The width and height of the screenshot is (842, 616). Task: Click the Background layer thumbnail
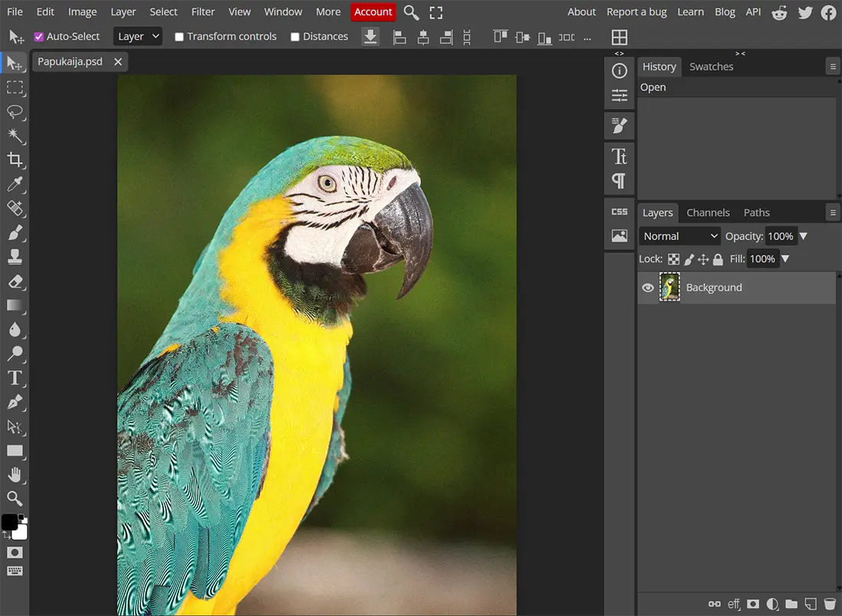(670, 288)
